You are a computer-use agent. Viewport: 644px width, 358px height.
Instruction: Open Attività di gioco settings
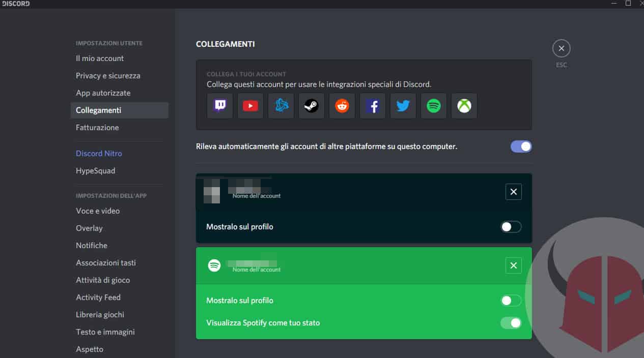[x=119, y=280]
